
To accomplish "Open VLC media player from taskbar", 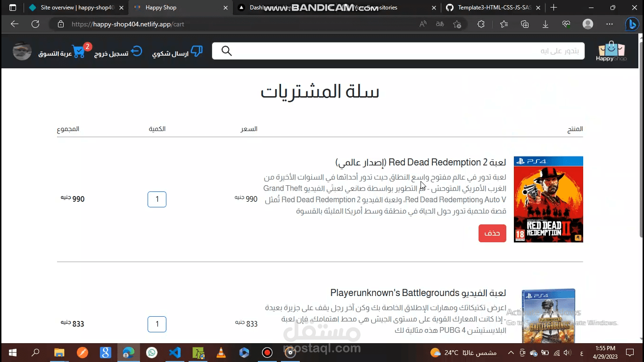I will click(221, 352).
